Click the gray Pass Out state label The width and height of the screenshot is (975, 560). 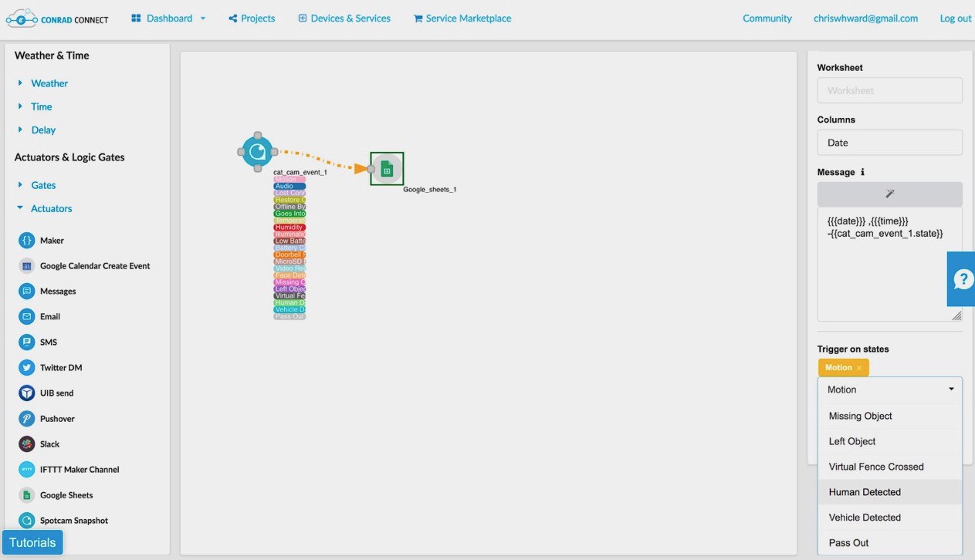click(289, 316)
